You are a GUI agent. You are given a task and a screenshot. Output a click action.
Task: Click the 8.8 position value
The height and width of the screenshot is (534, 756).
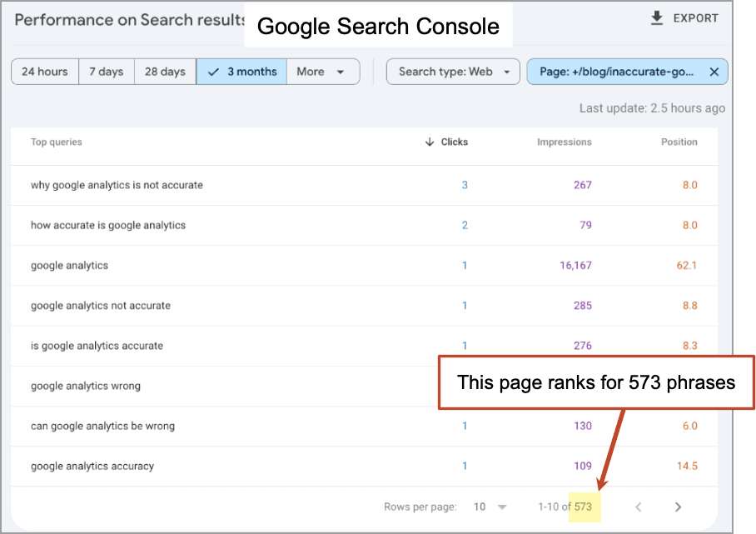(690, 306)
